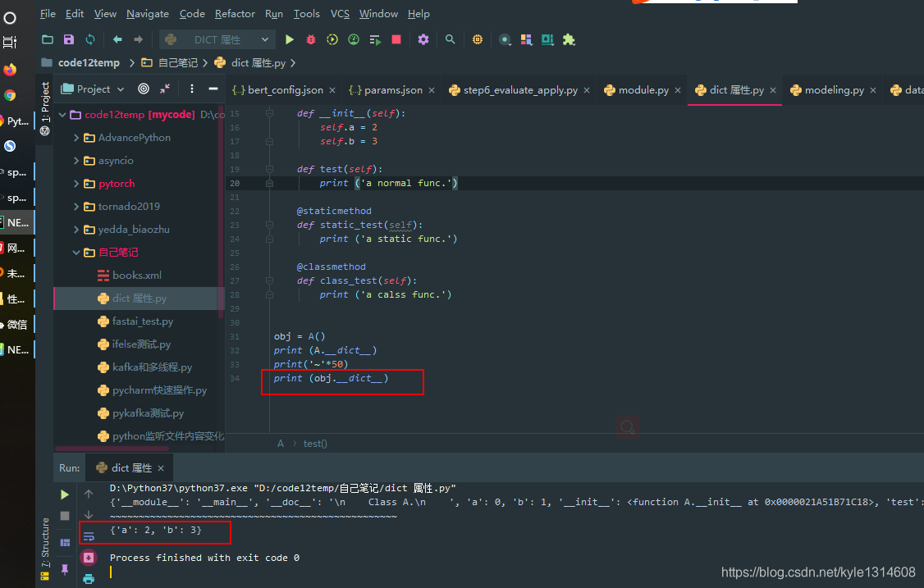
Task: Click the Profile run icon
Action: pyautogui.click(x=354, y=39)
